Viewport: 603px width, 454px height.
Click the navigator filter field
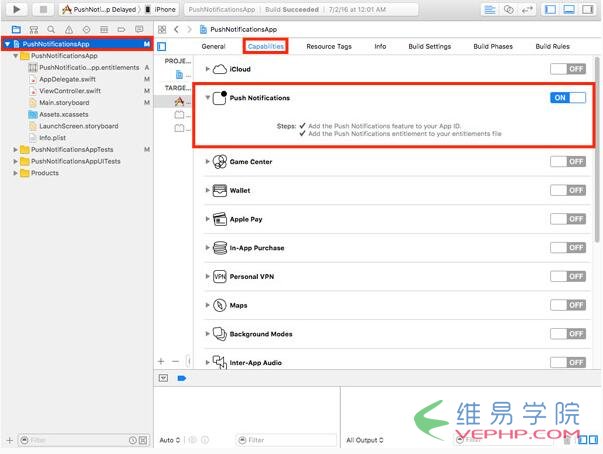[83, 440]
